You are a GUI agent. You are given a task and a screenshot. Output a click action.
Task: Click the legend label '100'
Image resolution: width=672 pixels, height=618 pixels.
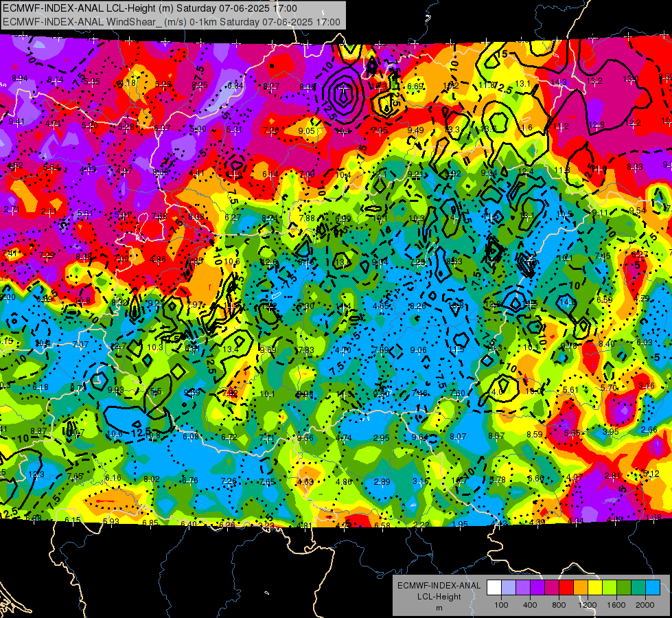501,605
